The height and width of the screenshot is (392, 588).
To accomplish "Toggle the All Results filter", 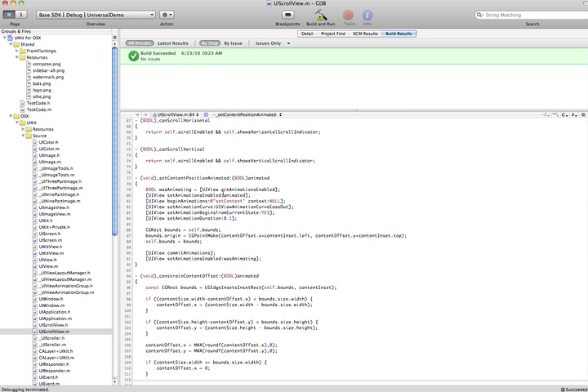I will (140, 42).
